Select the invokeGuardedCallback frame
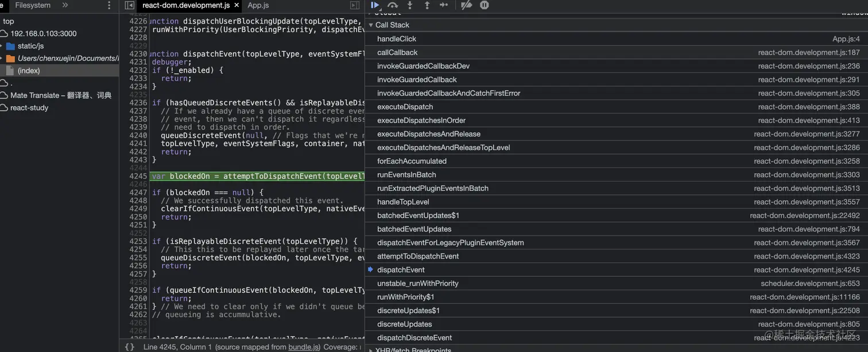This screenshot has height=352, width=868. 617,80
